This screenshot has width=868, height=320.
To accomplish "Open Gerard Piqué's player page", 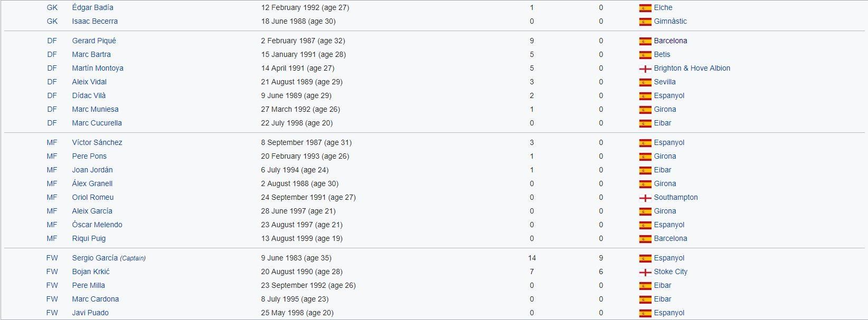I will (94, 41).
